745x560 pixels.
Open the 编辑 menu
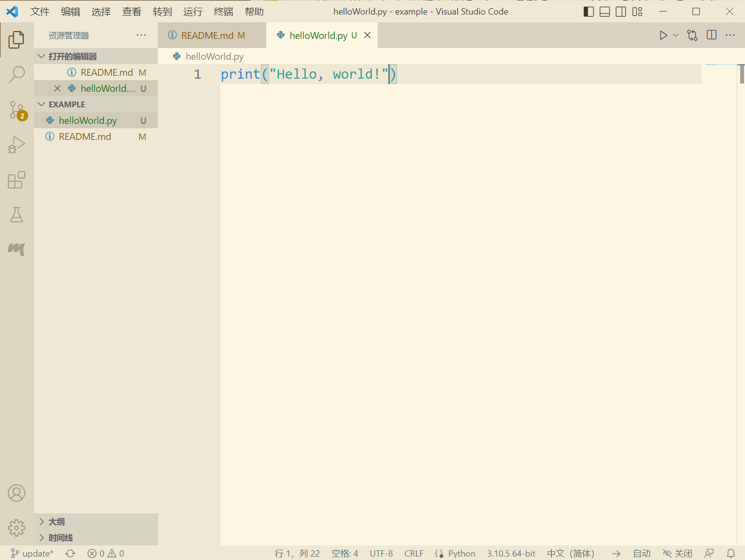[x=70, y=12]
